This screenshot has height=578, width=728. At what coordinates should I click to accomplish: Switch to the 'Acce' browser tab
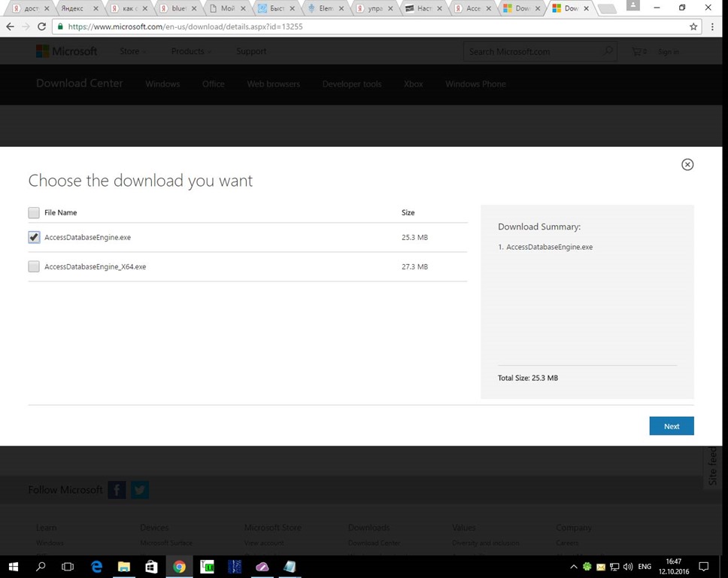coord(472,8)
